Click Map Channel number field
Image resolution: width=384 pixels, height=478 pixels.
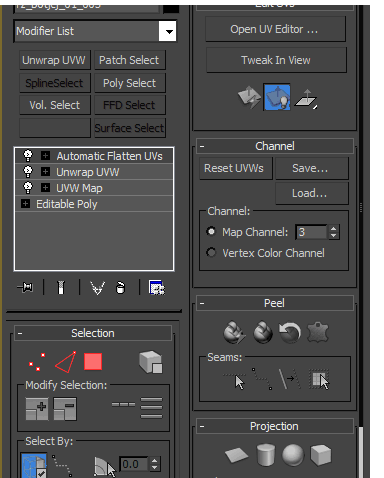311,232
